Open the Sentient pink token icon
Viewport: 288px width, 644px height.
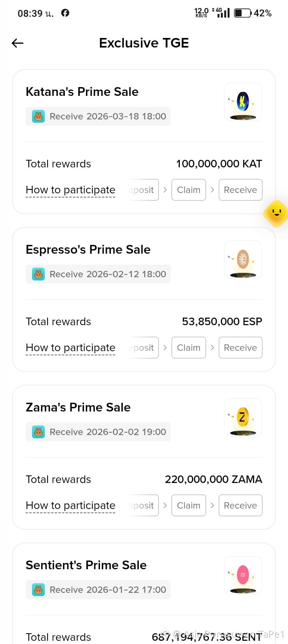[243, 575]
